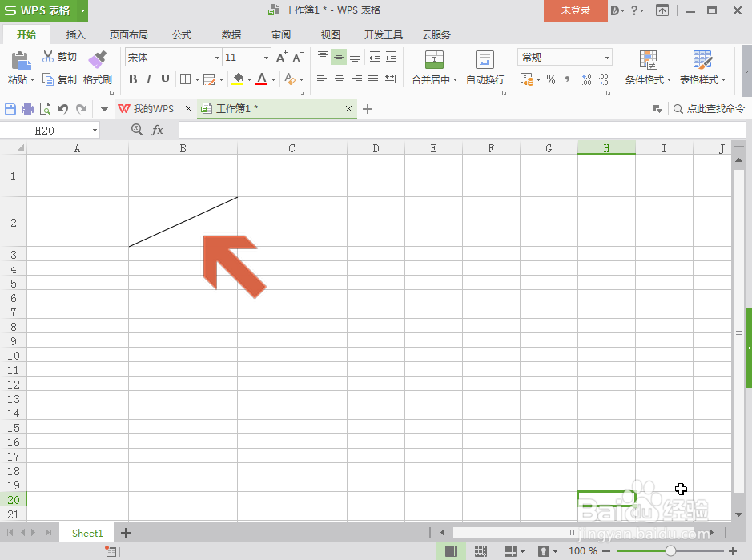Open the font name 宋体 dropdown

tap(217, 58)
